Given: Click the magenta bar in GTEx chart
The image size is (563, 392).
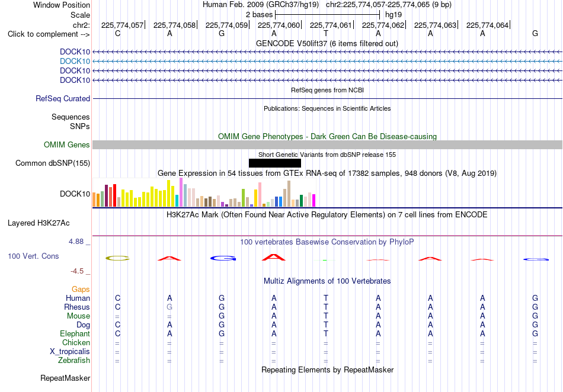Looking at the screenshot, I should [314, 201].
